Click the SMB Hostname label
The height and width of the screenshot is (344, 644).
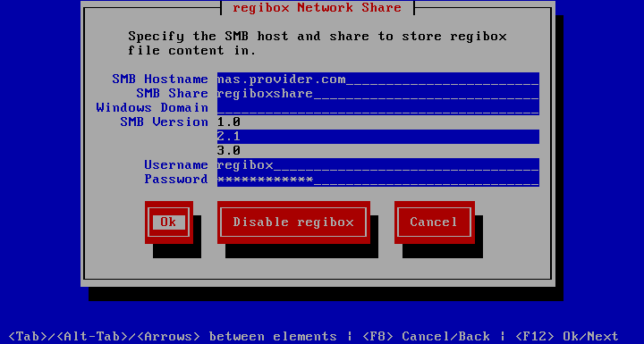(160, 80)
